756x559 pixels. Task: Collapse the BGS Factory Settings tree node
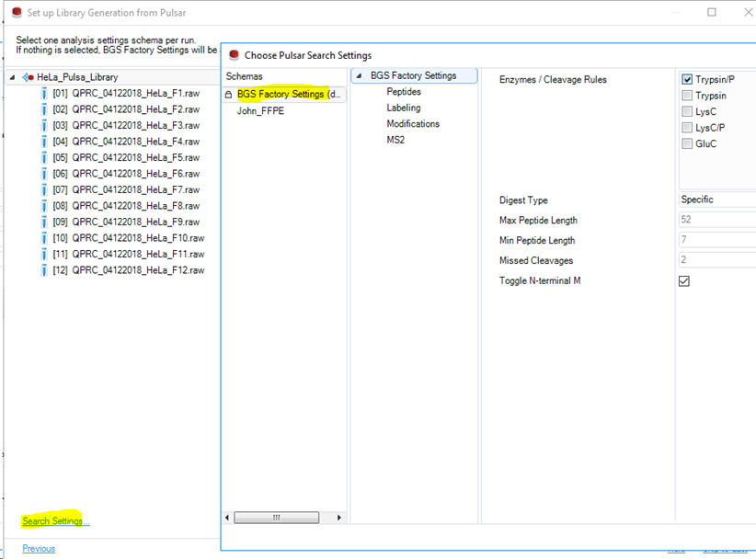359,75
